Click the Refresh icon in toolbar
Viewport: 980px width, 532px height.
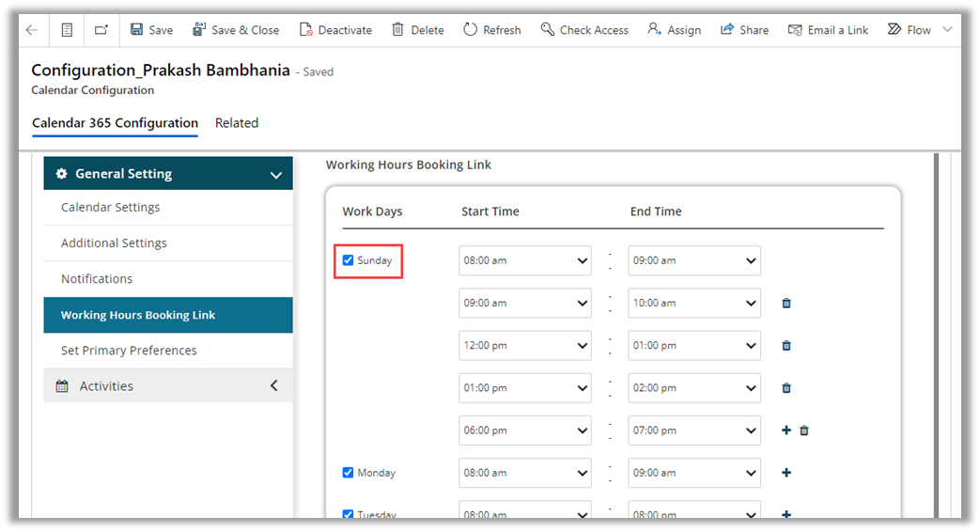click(x=470, y=30)
